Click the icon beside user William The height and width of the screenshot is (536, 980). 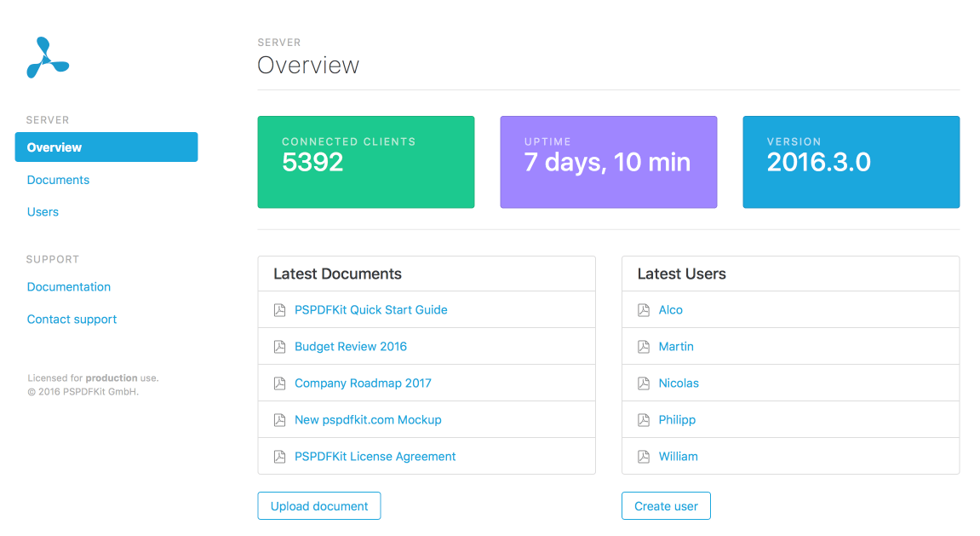pyautogui.click(x=644, y=457)
